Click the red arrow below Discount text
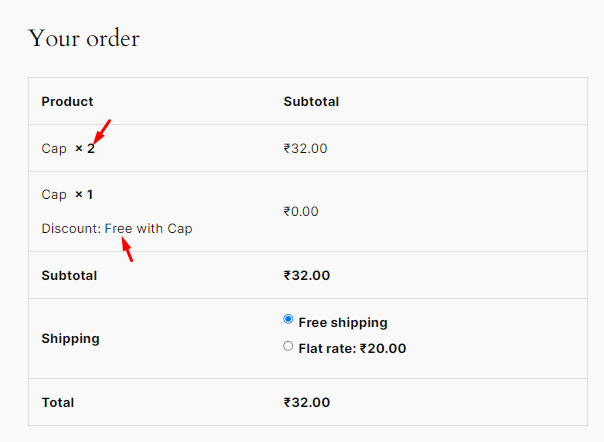Image resolution: width=604 pixels, height=442 pixels. coord(127,249)
